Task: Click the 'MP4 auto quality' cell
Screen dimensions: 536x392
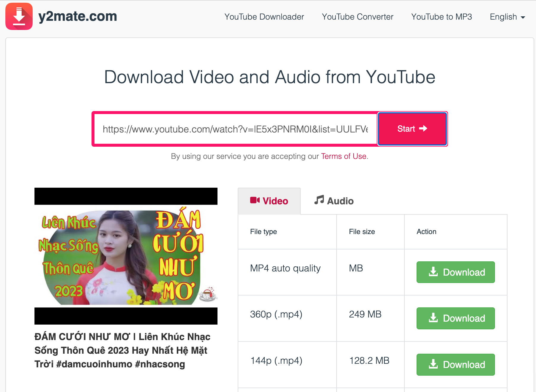Action: [x=287, y=272]
